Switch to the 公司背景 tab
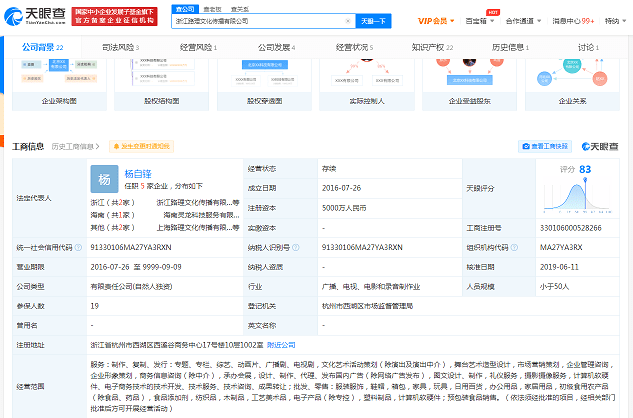Image resolution: width=633 pixels, height=418 pixels. pyautogui.click(x=42, y=47)
